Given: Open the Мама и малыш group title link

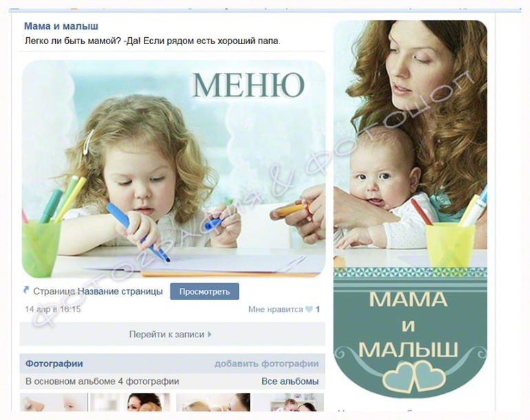Looking at the screenshot, I should point(61,26).
